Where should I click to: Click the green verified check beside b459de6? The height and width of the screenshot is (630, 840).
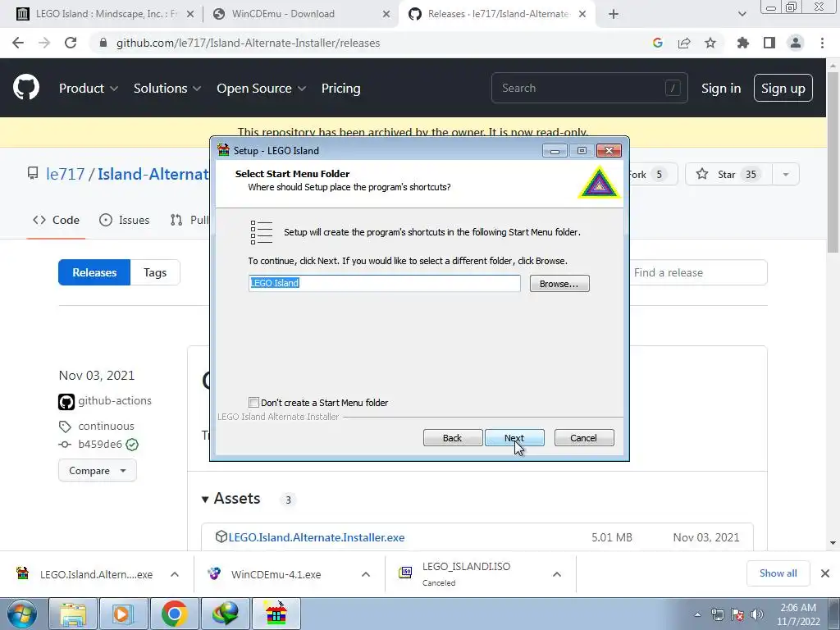point(132,444)
